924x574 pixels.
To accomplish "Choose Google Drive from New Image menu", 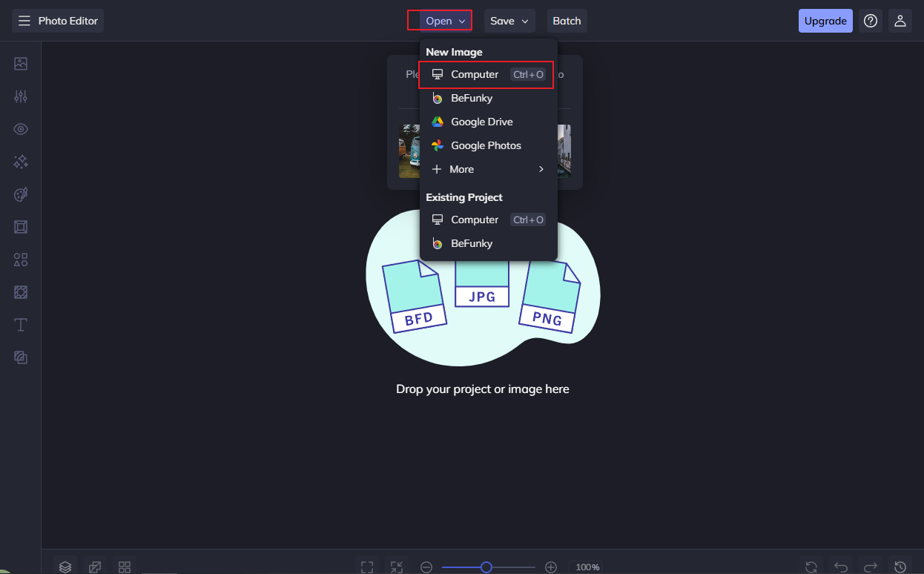I will (481, 121).
